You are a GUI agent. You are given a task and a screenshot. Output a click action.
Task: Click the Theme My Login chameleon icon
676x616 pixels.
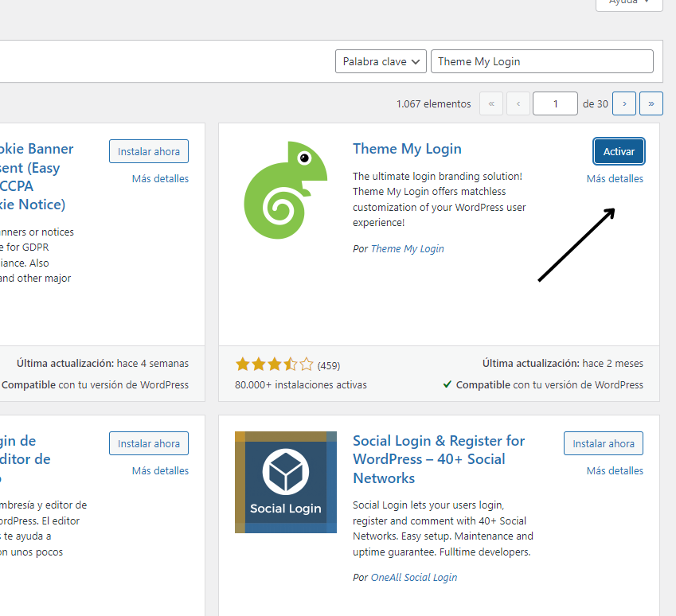click(285, 191)
